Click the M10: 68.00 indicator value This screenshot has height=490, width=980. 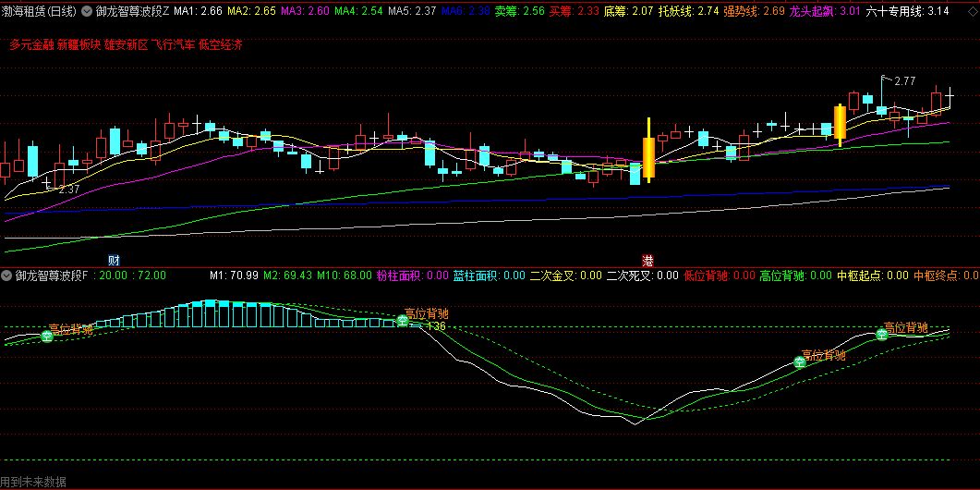coord(344,276)
